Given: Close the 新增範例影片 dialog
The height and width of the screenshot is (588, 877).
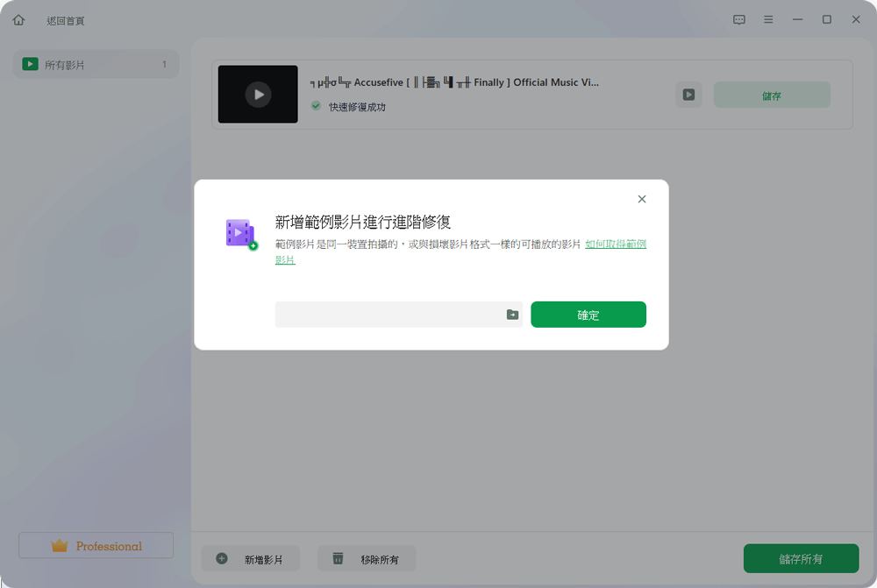Looking at the screenshot, I should pos(642,200).
